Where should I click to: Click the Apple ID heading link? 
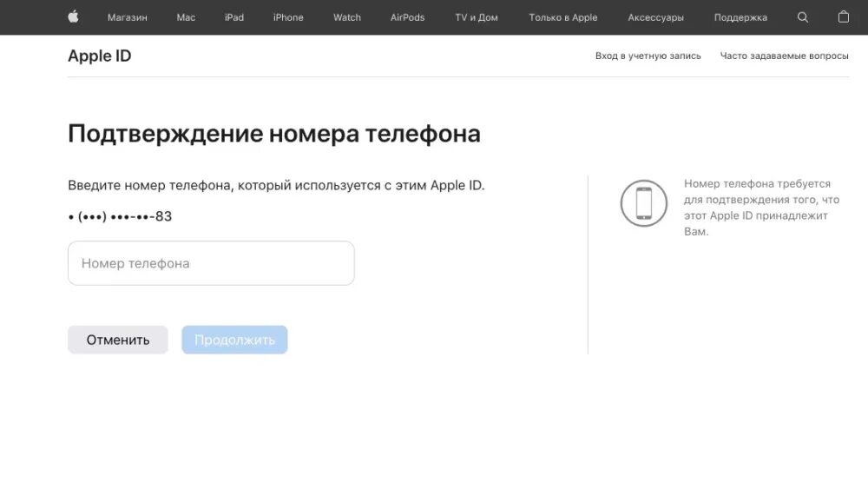pyautogui.click(x=100, y=56)
